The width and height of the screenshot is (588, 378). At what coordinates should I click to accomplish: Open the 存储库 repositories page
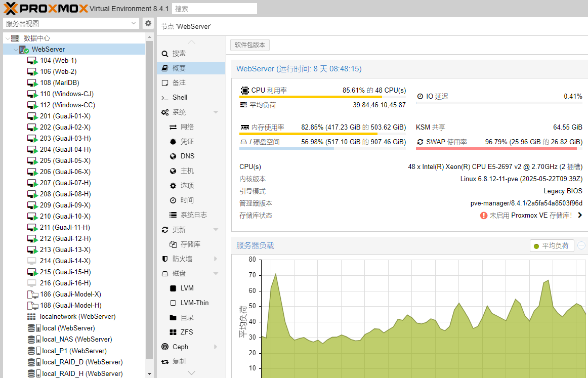(191, 244)
